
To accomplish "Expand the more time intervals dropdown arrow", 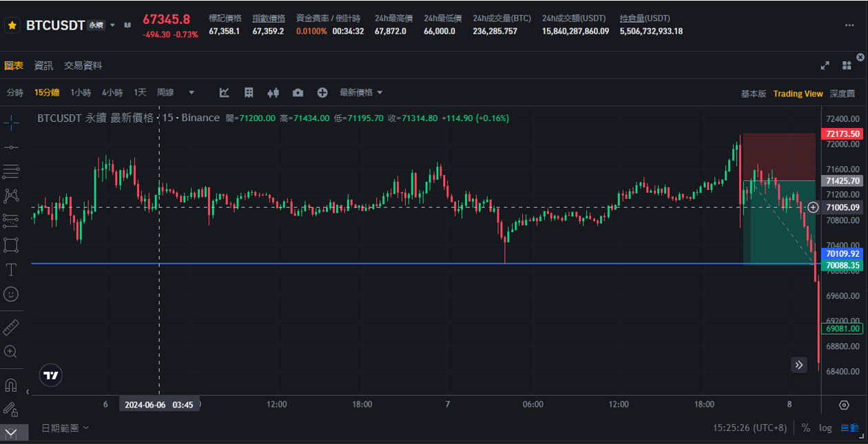I will (x=192, y=93).
